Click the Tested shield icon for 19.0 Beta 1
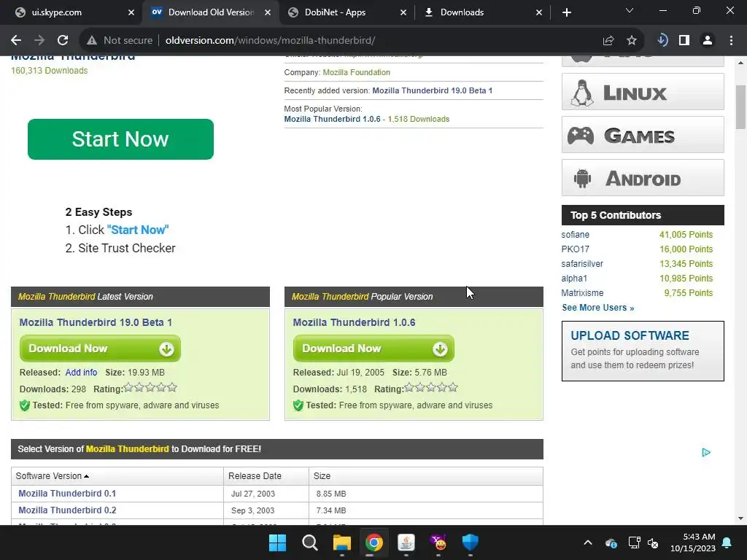Screen dimensions: 747x560 click(25, 405)
